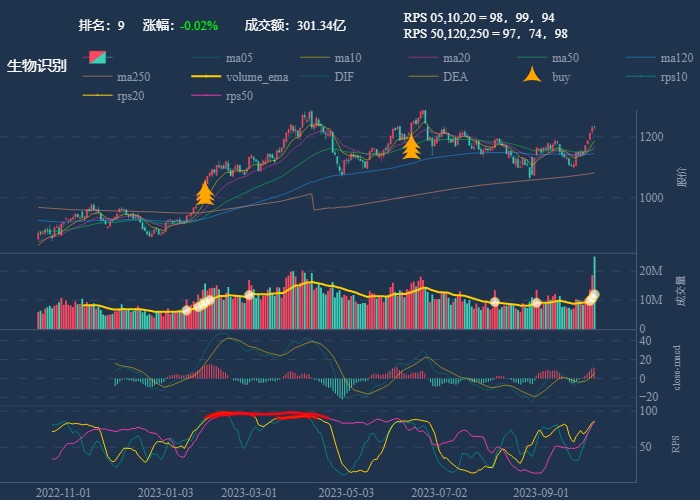Screen dimensions: 700x500
Task: Click the volume_ema yellow line legend icon
Action: pyautogui.click(x=207, y=77)
